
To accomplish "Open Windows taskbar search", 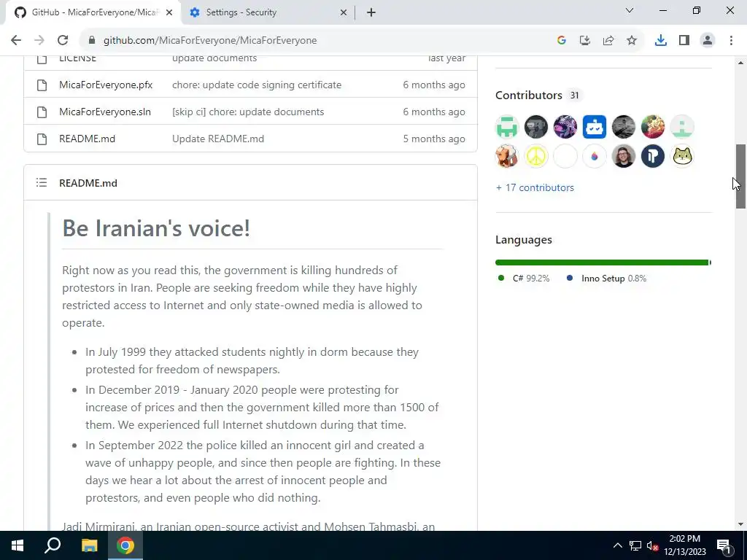I will (x=53, y=545).
